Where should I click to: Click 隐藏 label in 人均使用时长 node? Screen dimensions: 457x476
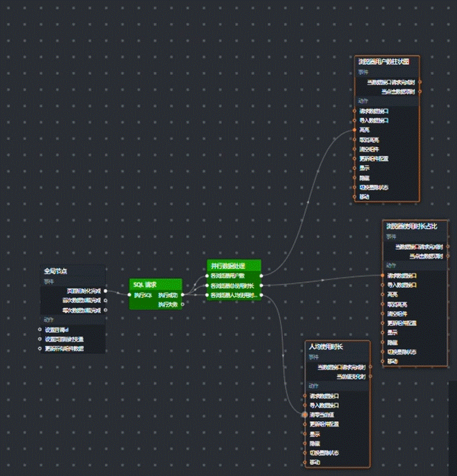tap(315, 444)
